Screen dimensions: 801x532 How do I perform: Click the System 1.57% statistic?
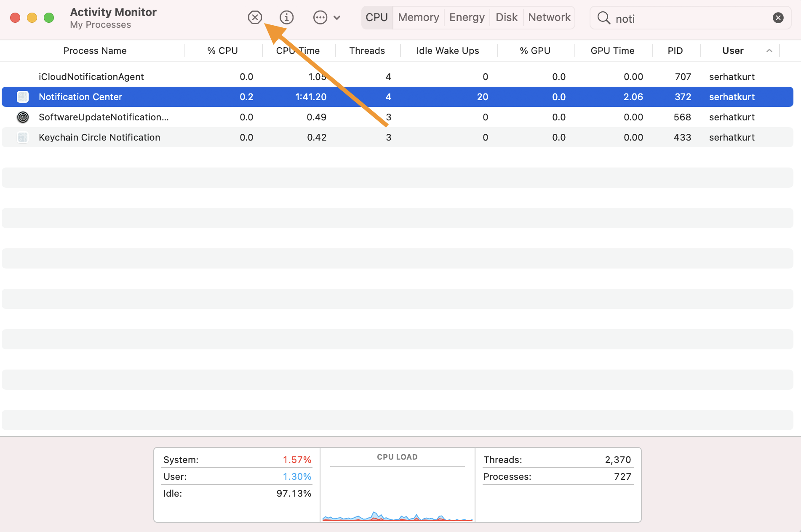click(237, 460)
